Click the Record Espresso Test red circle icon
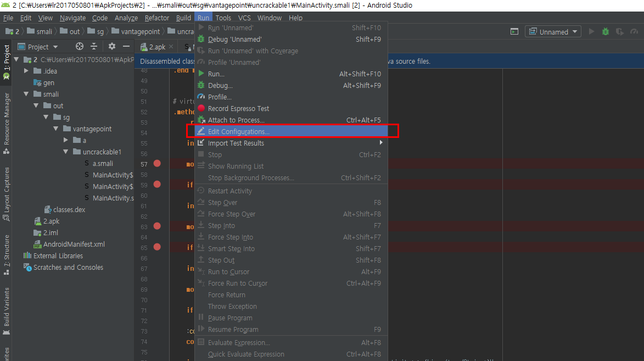 point(201,108)
